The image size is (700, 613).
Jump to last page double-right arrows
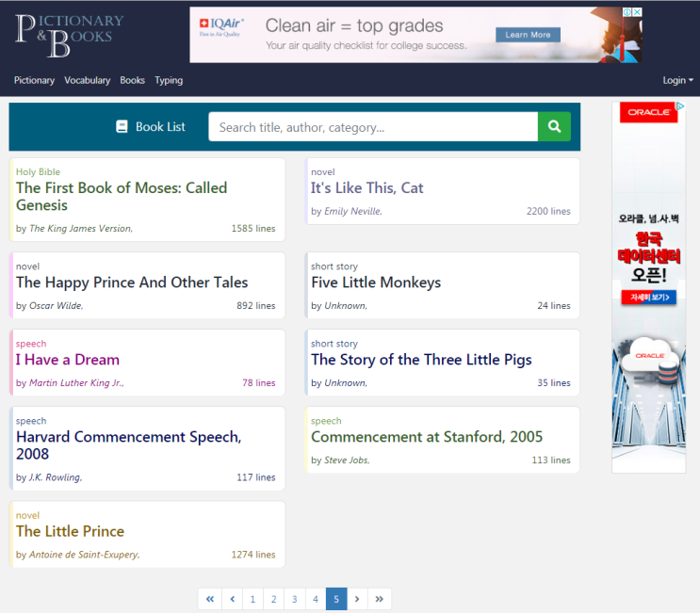379,599
